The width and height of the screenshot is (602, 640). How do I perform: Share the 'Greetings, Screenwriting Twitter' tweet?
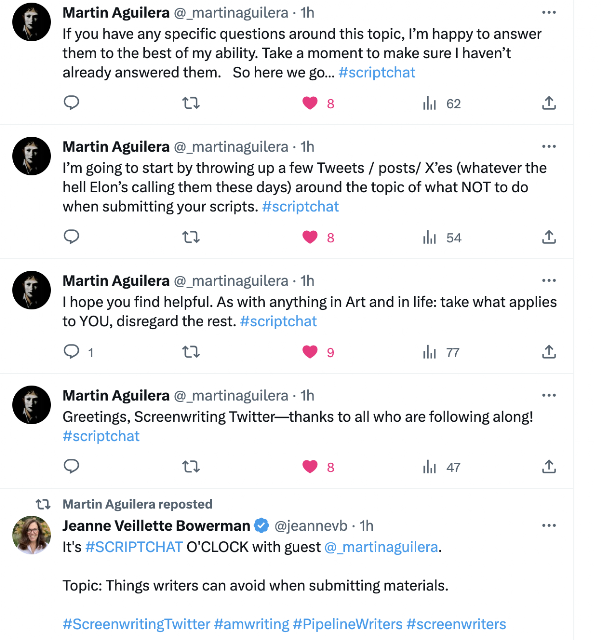[x=549, y=466]
